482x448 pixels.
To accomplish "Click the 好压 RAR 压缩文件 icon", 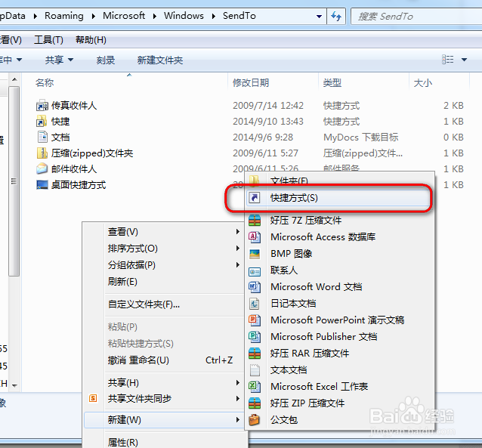I will [255, 354].
